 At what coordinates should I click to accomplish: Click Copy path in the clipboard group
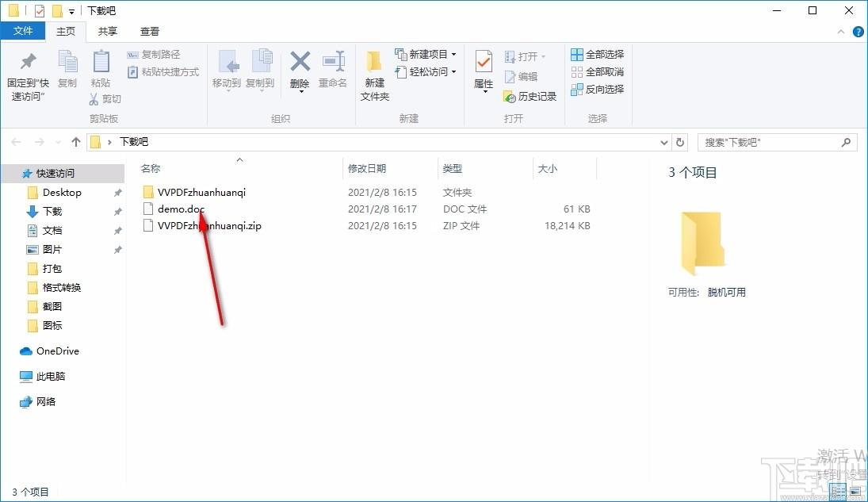(154, 54)
